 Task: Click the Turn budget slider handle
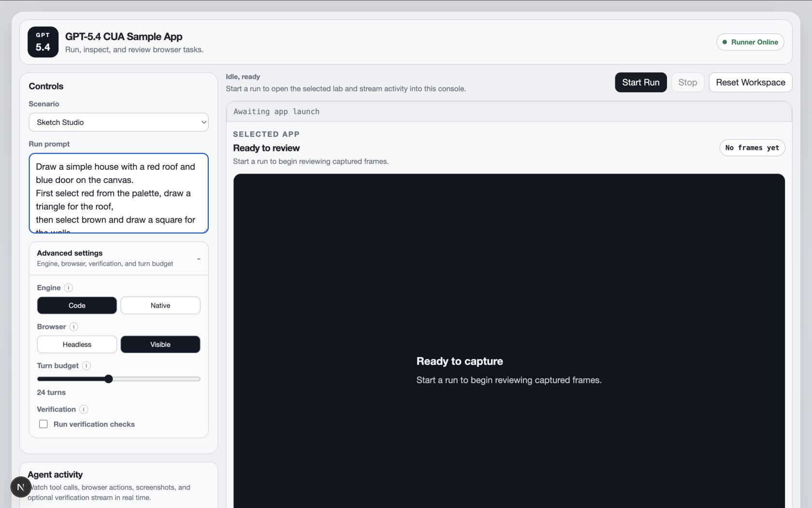[109, 379]
